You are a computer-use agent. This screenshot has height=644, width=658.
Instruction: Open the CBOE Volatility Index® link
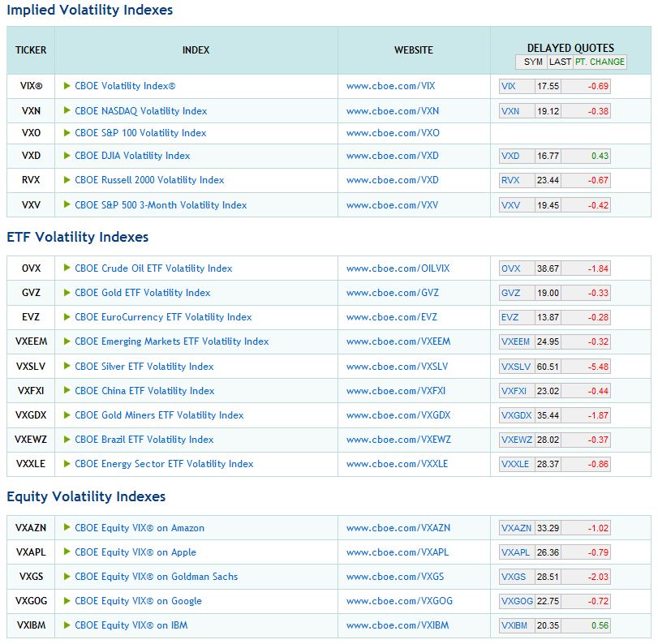[125, 86]
